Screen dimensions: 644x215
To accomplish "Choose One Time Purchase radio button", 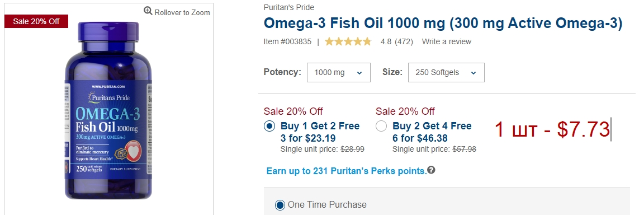I will [280, 205].
